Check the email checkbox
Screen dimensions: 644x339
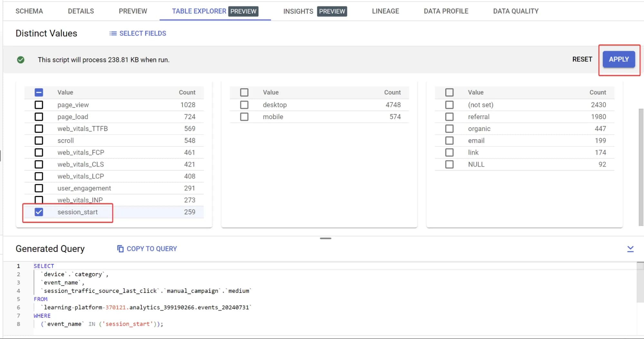[x=449, y=141]
